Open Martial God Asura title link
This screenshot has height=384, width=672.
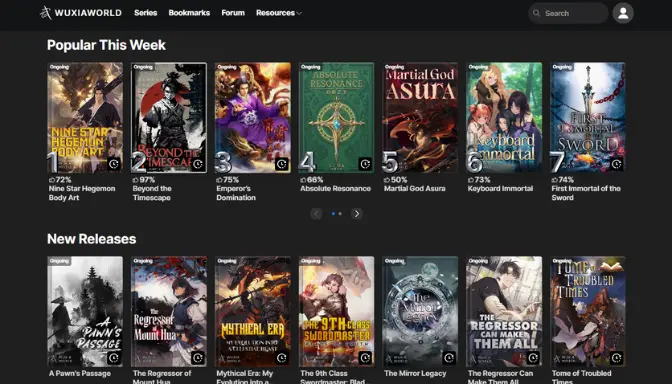click(x=414, y=189)
